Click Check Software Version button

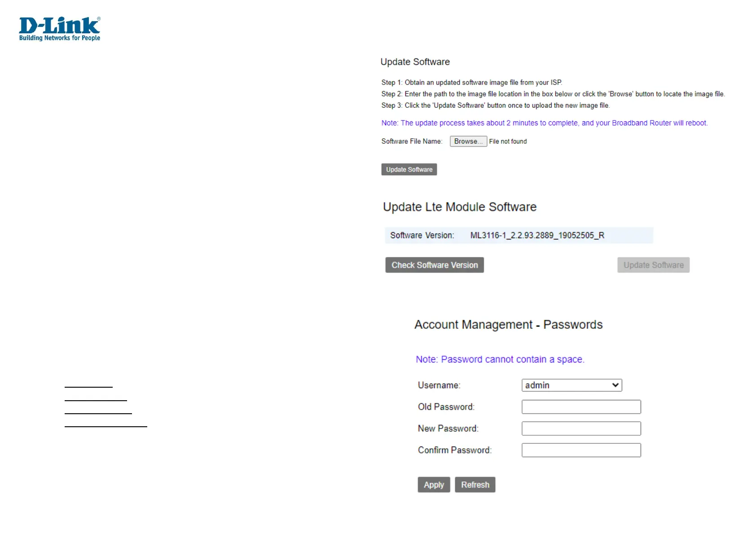pos(435,265)
